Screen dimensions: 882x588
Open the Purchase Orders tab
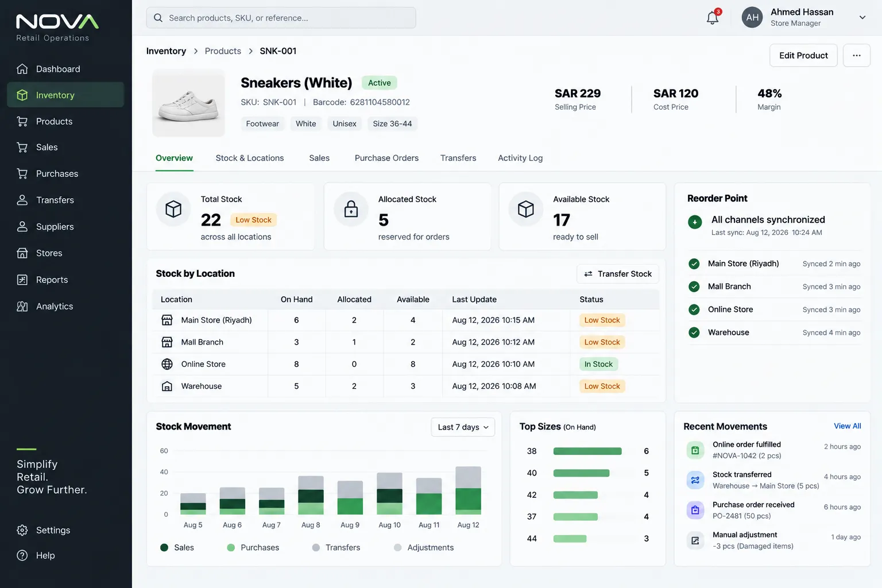pos(386,158)
